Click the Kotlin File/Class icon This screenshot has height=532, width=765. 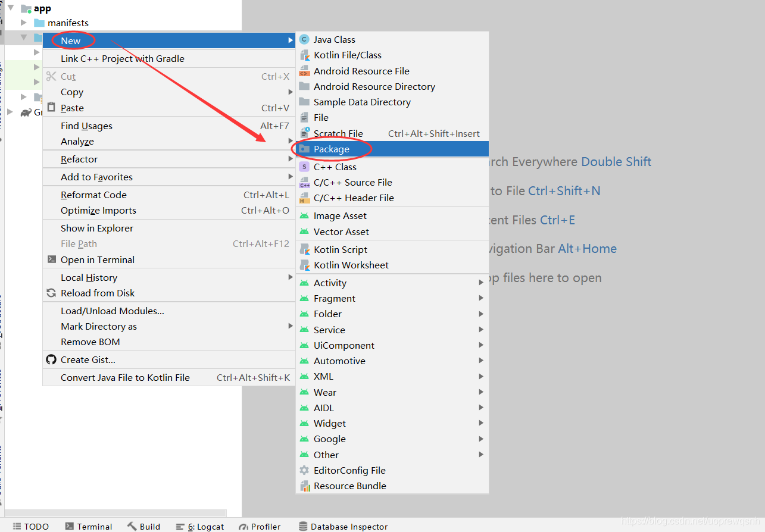[x=304, y=55]
